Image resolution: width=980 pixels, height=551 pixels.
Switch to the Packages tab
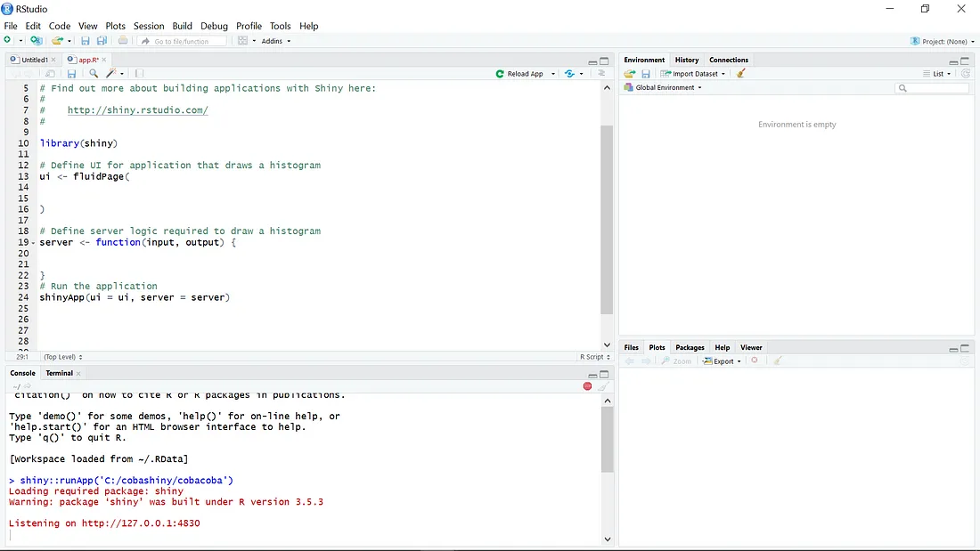pos(690,347)
